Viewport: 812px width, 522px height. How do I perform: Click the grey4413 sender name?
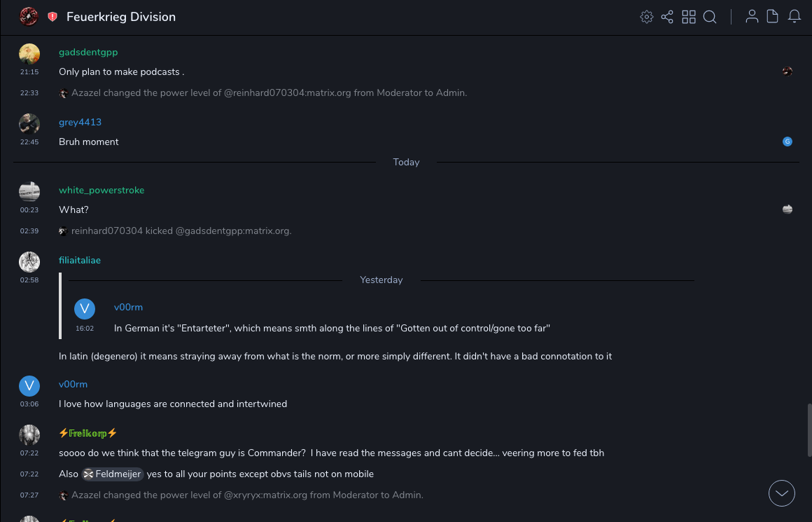[x=80, y=122]
